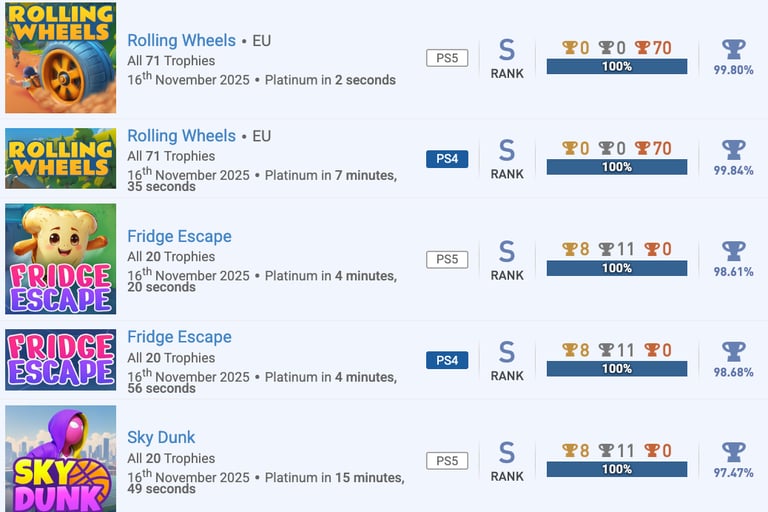The height and width of the screenshot is (512, 768).
Task: Open the PS5 Rolling Wheels title link
Action: pyautogui.click(x=181, y=41)
